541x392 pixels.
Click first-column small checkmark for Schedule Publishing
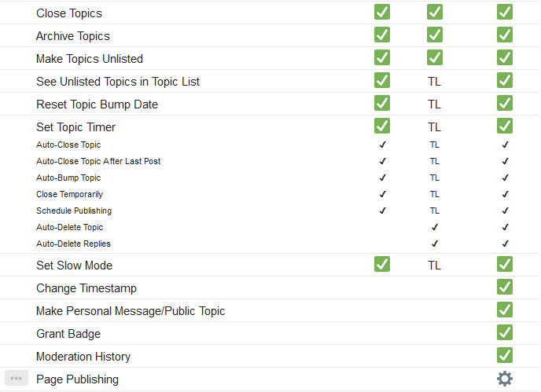[x=383, y=211]
